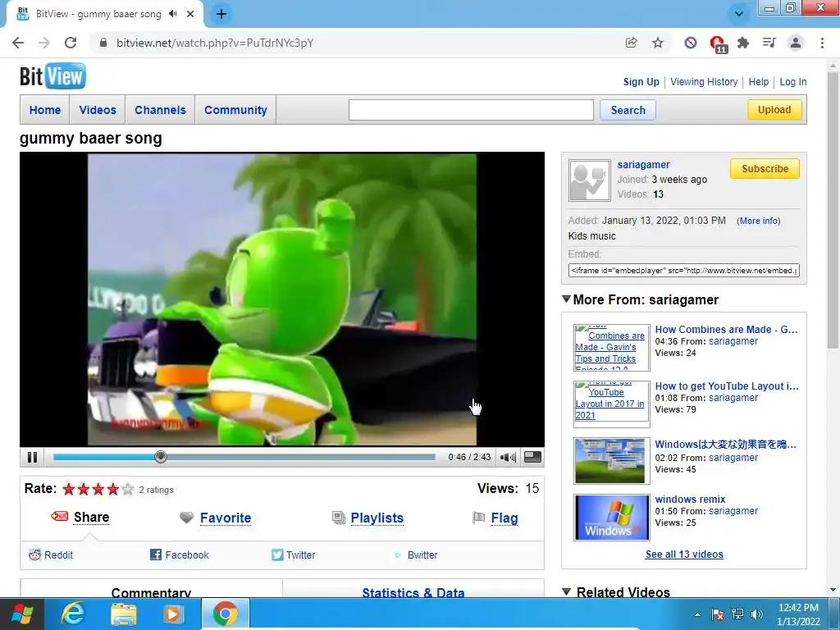This screenshot has width=840, height=630.
Task: Open the Channels navigation item
Action: click(160, 110)
